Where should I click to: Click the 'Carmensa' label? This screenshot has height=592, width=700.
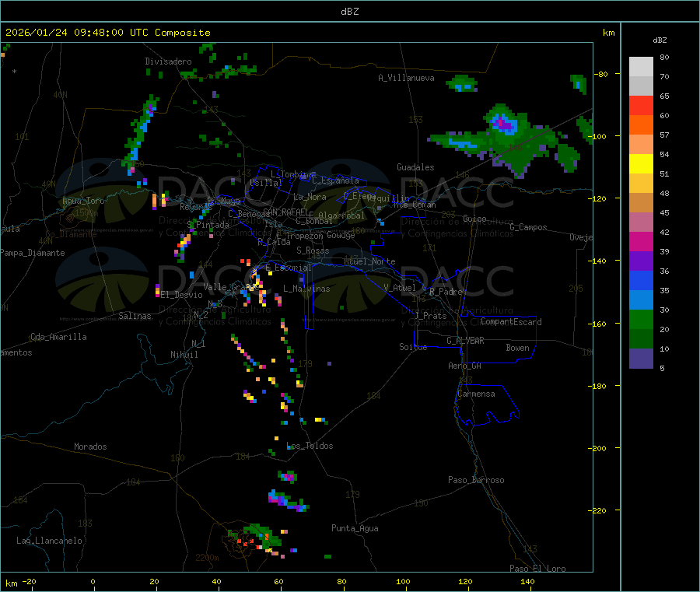476,394
